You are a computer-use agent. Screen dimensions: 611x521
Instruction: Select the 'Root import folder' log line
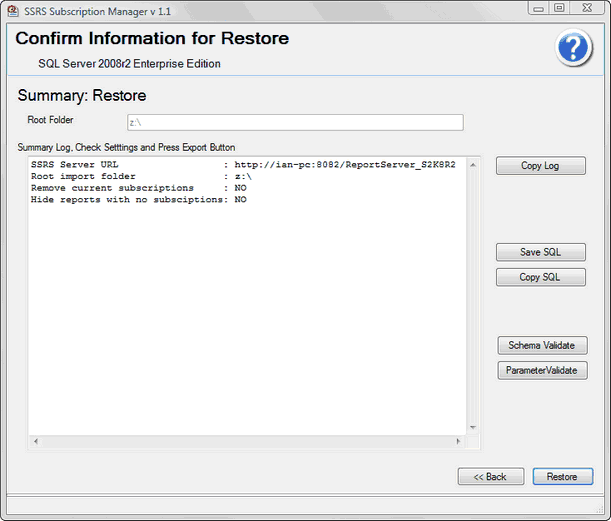pyautogui.click(x=141, y=176)
